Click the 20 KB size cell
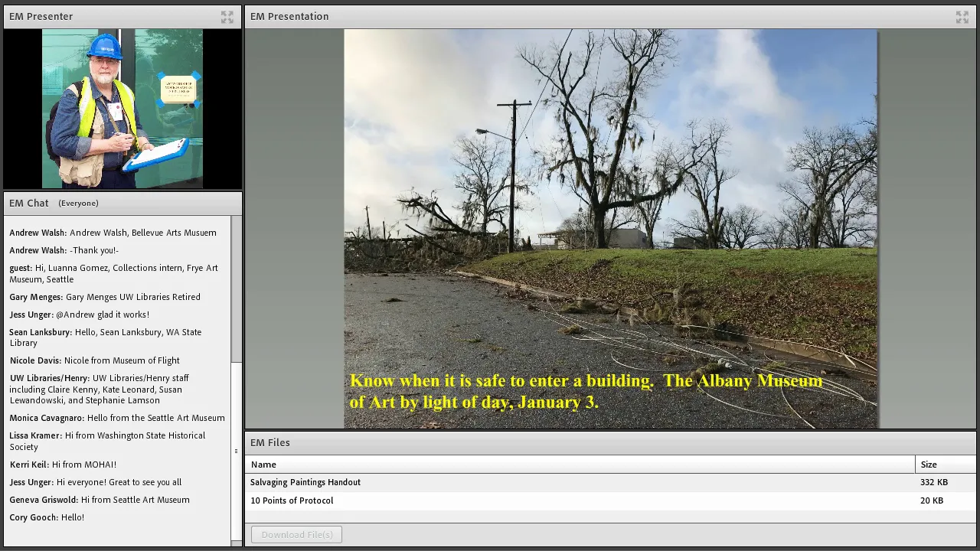This screenshot has width=980, height=551. [932, 500]
